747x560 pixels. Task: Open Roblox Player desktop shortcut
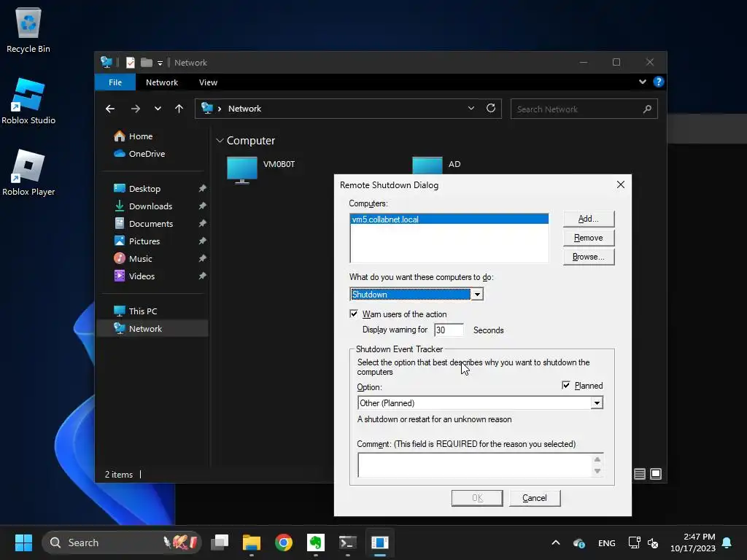click(x=28, y=172)
